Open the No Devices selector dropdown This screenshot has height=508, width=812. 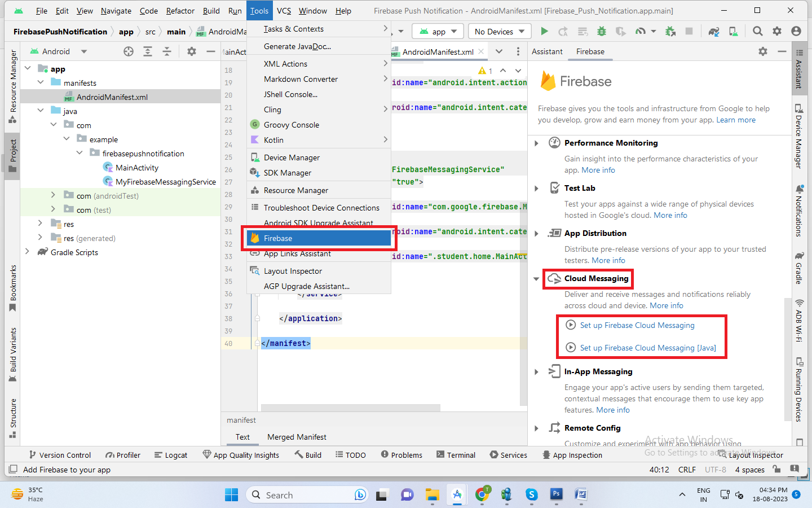[x=499, y=32]
